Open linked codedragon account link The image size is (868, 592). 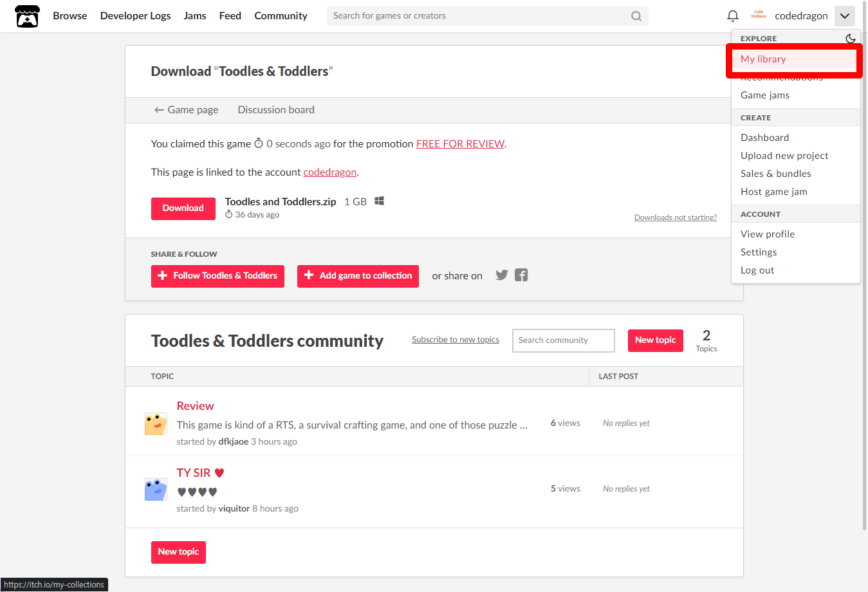coord(329,172)
